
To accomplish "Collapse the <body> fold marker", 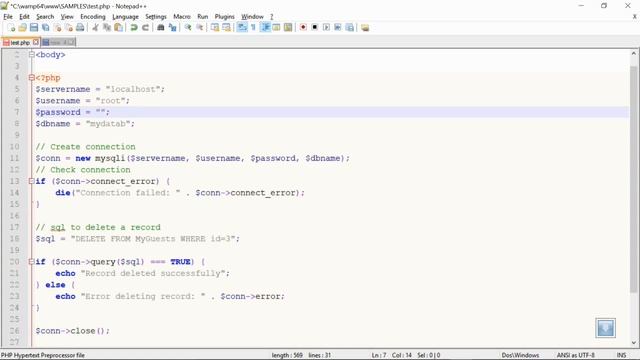I will coord(31,54).
